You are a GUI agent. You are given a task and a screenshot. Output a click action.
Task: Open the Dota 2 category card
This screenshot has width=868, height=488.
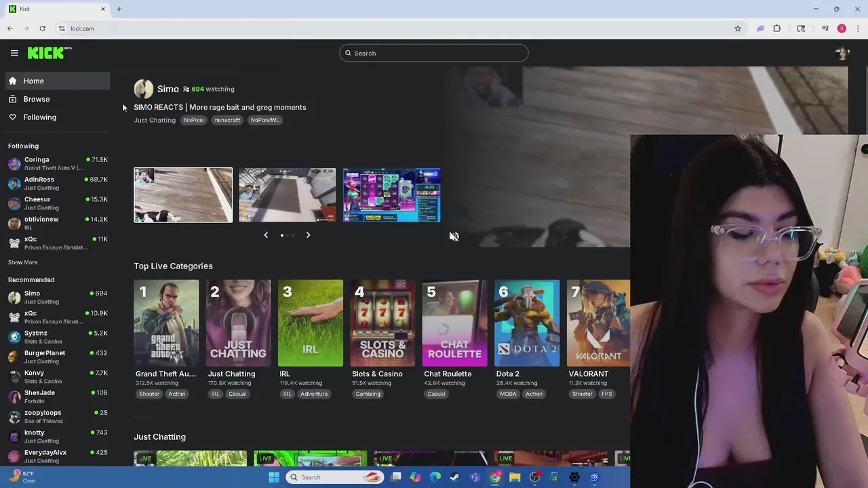tap(527, 323)
